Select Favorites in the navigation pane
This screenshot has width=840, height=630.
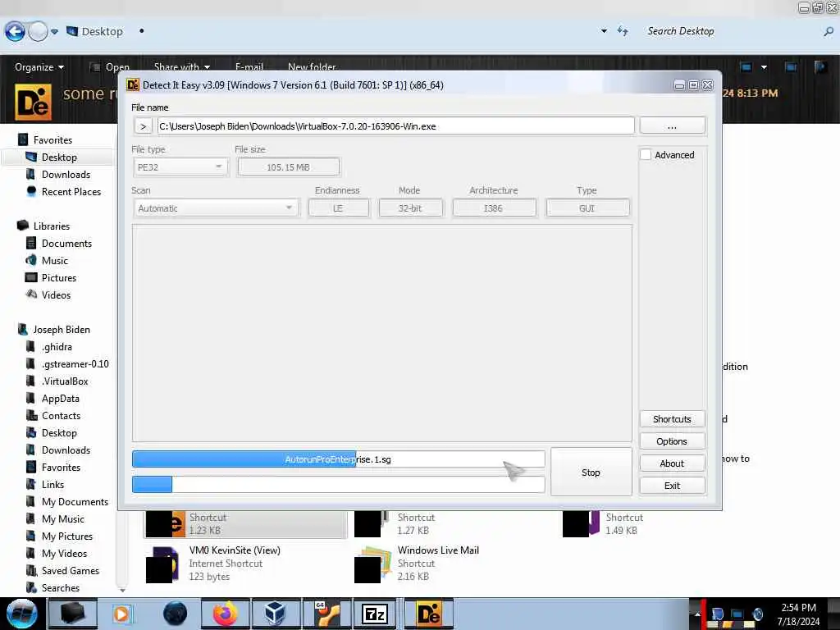52,139
